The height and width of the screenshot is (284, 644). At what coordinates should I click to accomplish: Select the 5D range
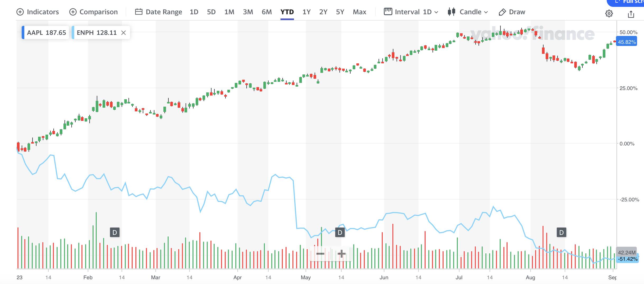pos(211,12)
